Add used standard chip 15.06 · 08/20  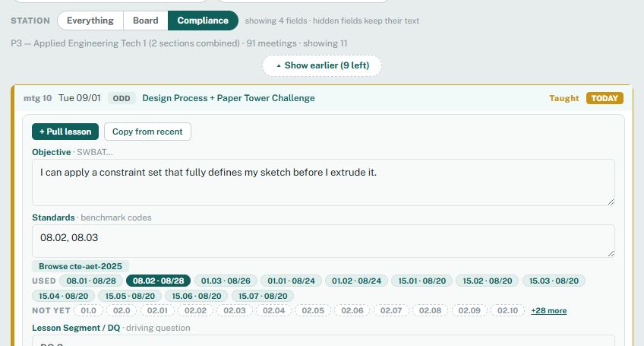click(197, 297)
